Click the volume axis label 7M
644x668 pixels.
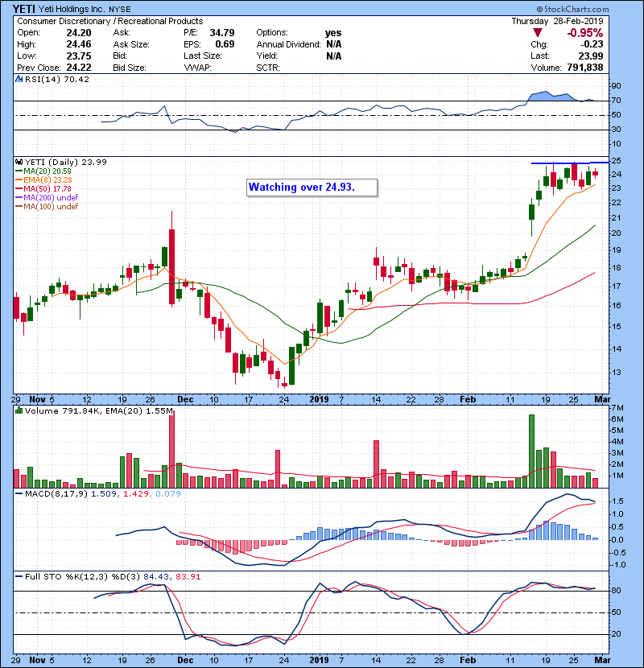coord(617,408)
